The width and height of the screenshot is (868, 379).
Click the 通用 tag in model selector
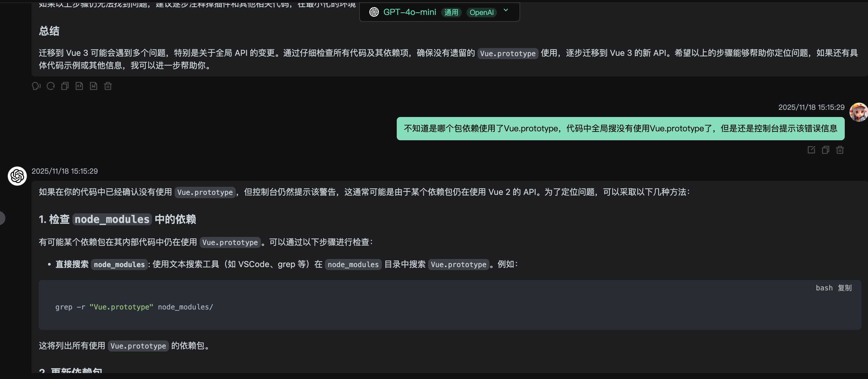click(451, 13)
